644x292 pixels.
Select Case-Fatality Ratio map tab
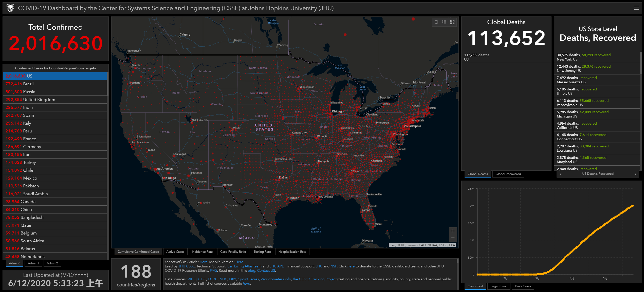click(233, 252)
